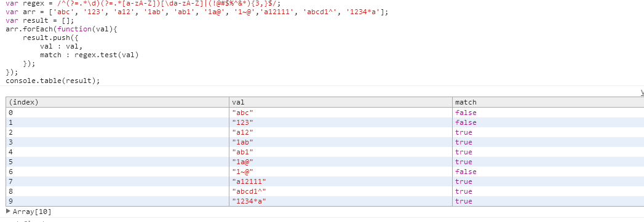Screen dimensions: 644x222
Task: Select the "a12" value cell
Action: [341, 132]
